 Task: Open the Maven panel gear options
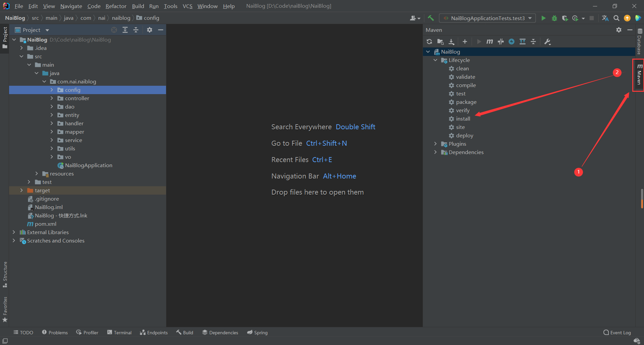coord(619,30)
